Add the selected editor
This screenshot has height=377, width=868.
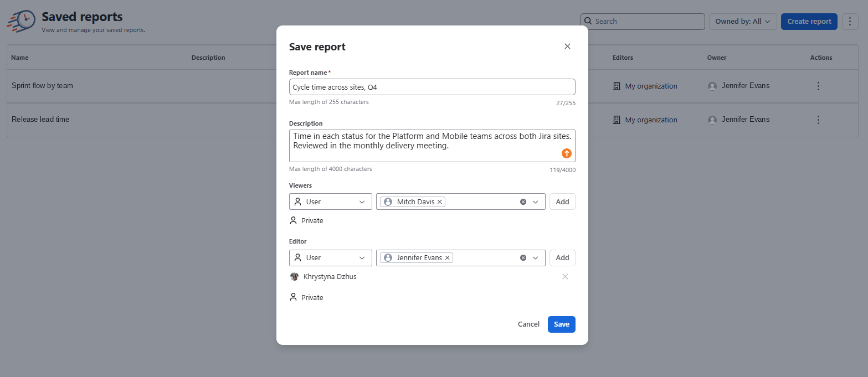[x=562, y=258]
